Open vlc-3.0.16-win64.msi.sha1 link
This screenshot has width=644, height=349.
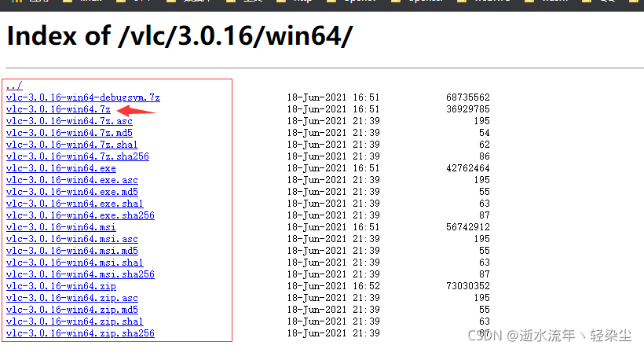click(75, 263)
